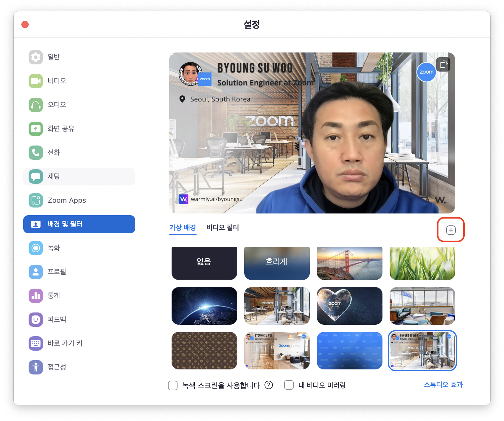Screen dimensions: 504x421
Task: Enable 녹색 스크린을 사용합니다 checkbox
Action: pos(173,385)
